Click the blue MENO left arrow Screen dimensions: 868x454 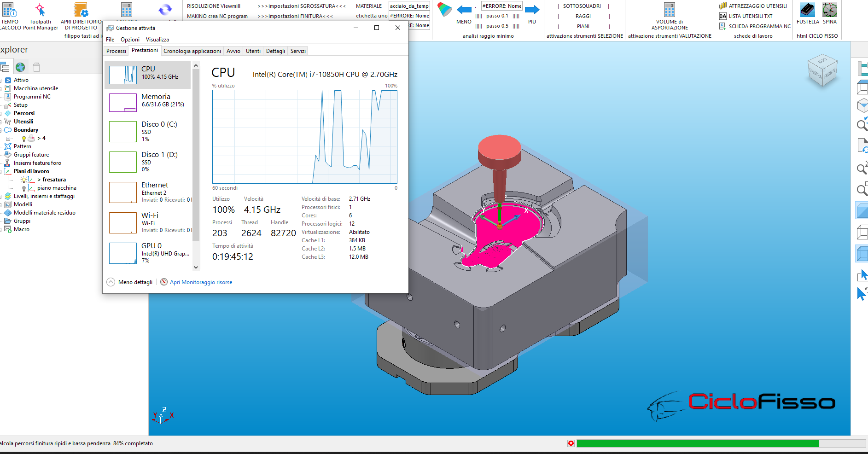[x=464, y=10]
